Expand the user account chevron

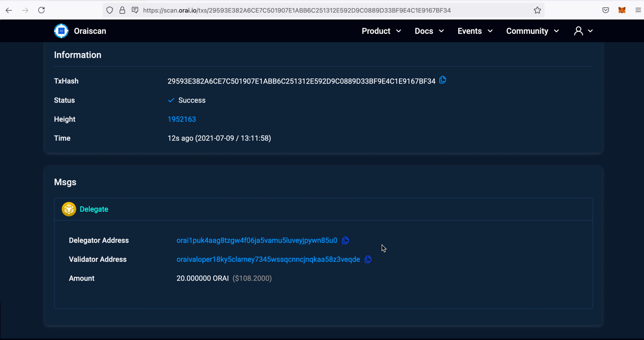click(x=590, y=31)
